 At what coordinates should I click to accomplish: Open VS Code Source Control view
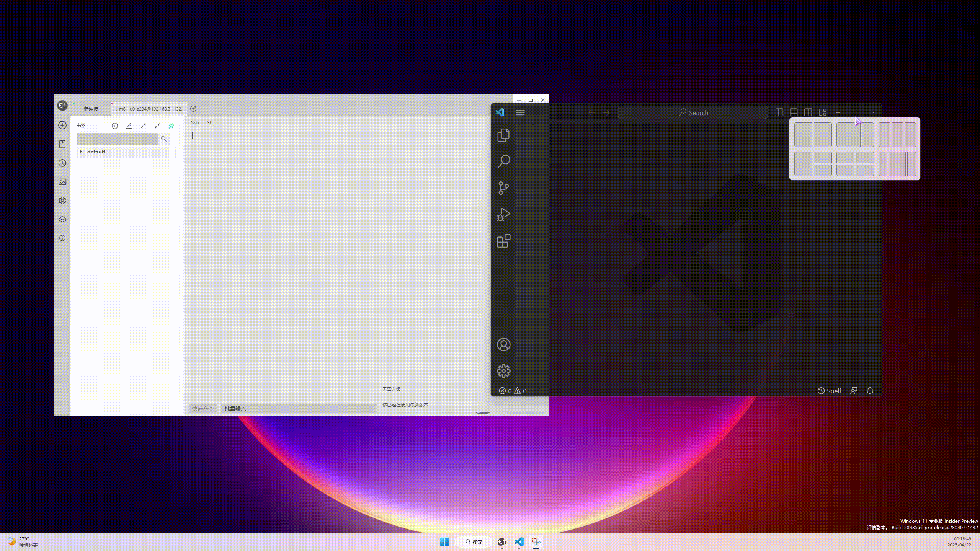pyautogui.click(x=503, y=188)
